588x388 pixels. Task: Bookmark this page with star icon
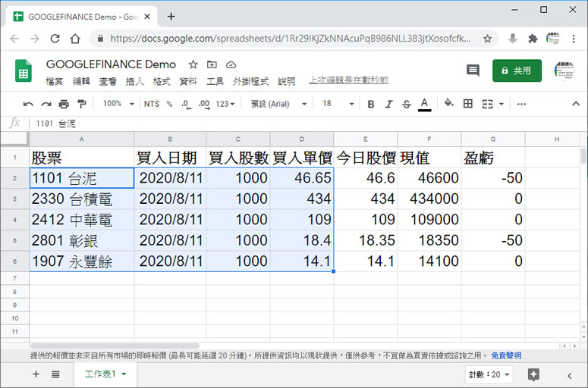[487, 38]
